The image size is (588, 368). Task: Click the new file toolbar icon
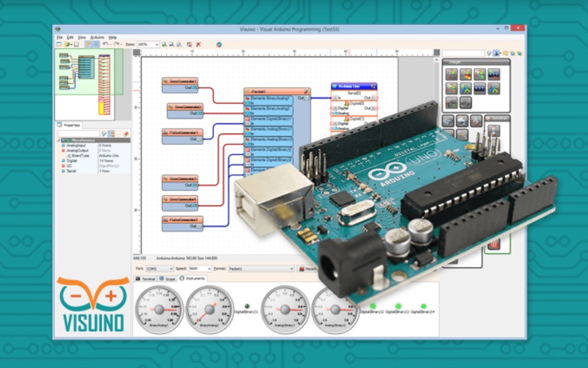[x=58, y=45]
